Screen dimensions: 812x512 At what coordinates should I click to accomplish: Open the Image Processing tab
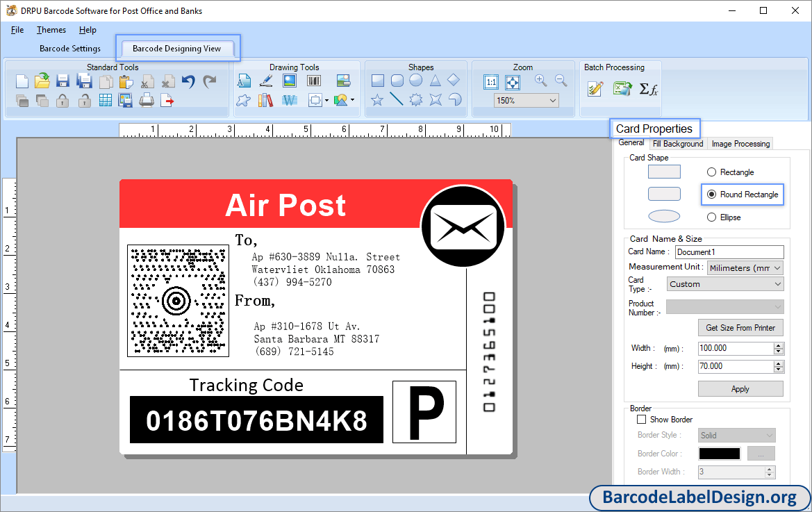coord(740,144)
